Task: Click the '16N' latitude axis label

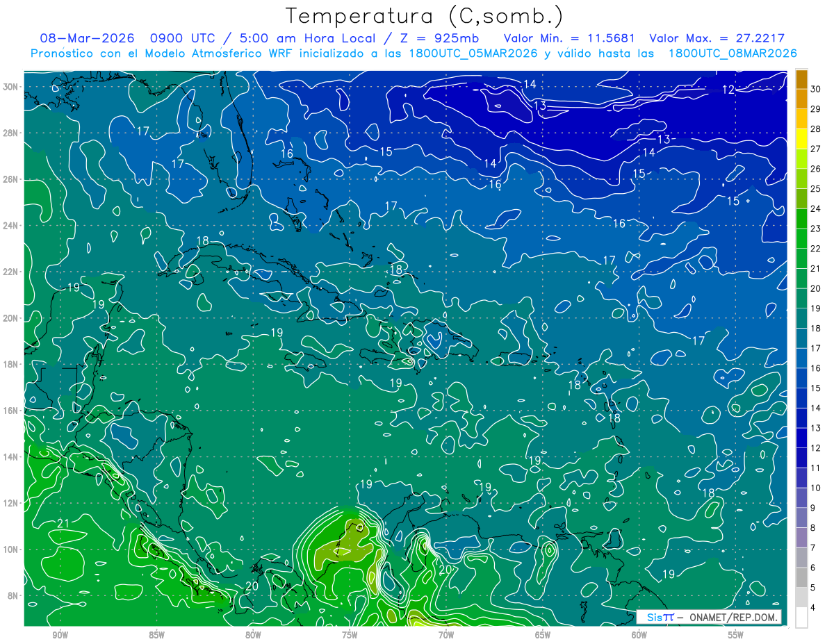Action: tap(10, 411)
